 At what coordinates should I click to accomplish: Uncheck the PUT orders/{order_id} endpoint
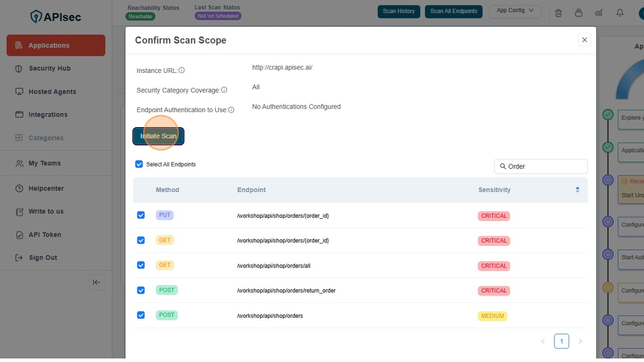click(x=141, y=215)
